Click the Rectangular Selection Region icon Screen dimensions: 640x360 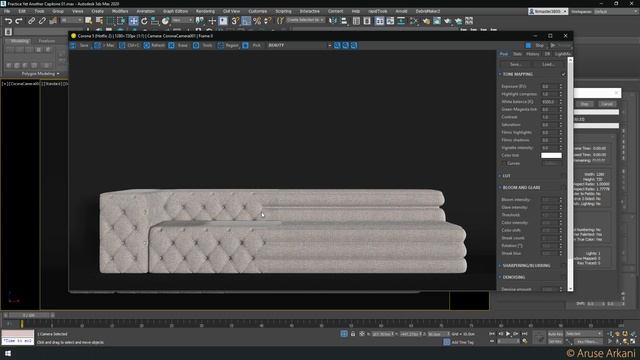coord(110,21)
